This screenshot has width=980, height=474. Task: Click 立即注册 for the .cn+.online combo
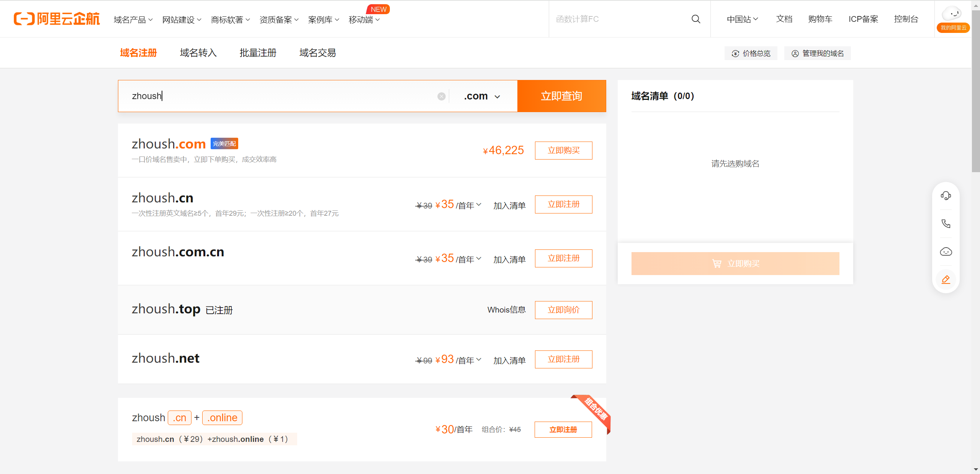point(563,430)
